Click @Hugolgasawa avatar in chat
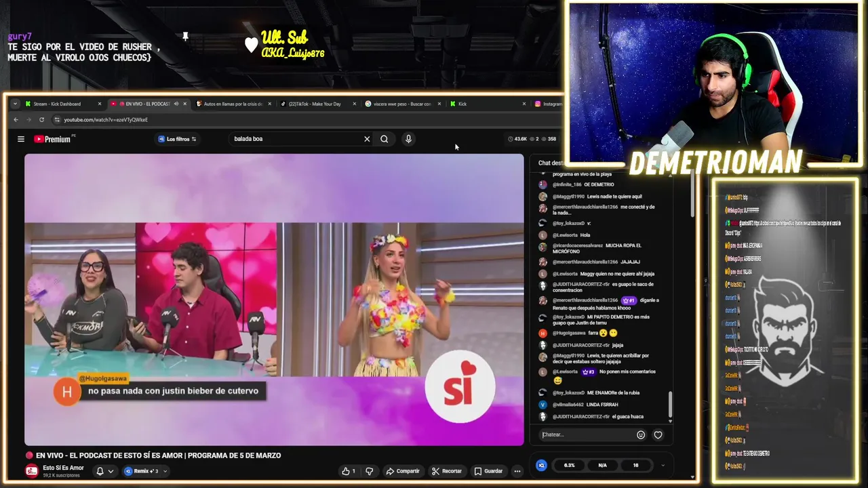Image resolution: width=868 pixels, height=488 pixels. point(542,333)
